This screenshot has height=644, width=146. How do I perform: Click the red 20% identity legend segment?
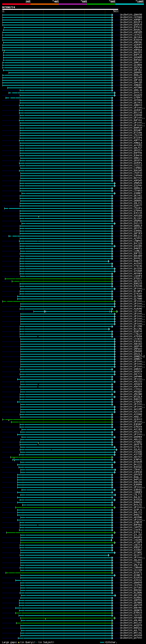[x=16, y=4]
